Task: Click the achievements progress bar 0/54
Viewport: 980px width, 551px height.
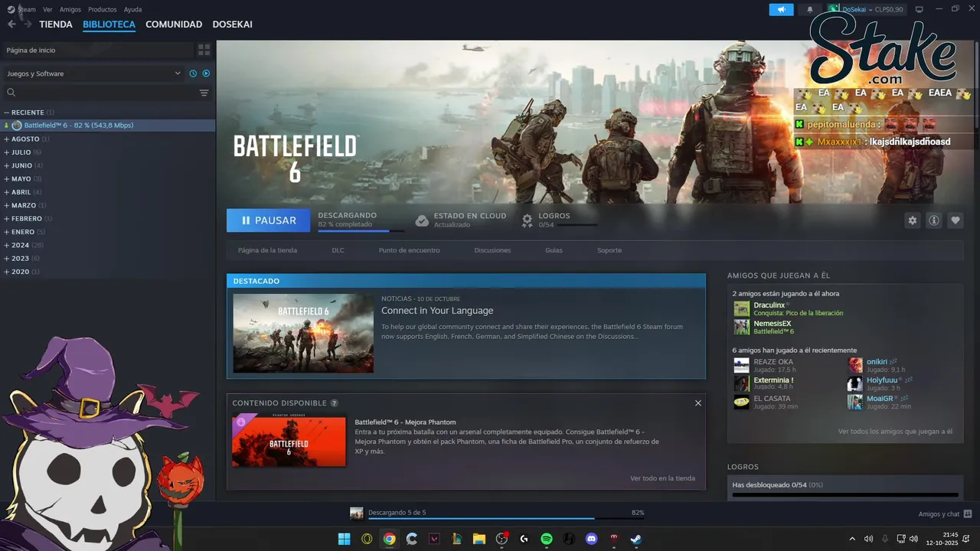Action: [x=845, y=495]
